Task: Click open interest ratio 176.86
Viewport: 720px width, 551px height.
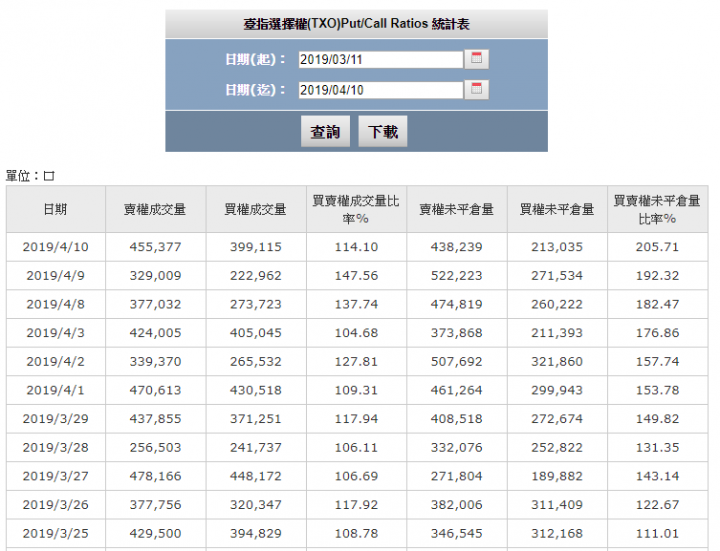Action: (x=658, y=333)
